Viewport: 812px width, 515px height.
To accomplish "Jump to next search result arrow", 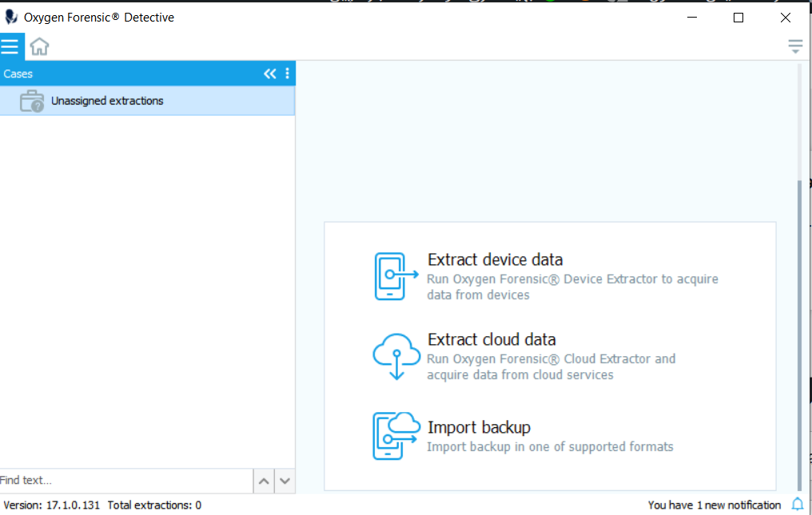I will [x=285, y=481].
